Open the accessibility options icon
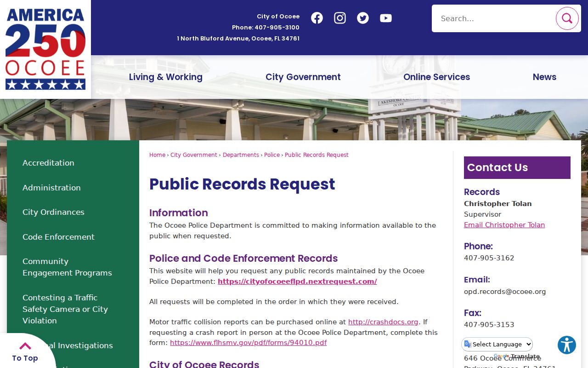This screenshot has height=368, width=588. (567, 345)
